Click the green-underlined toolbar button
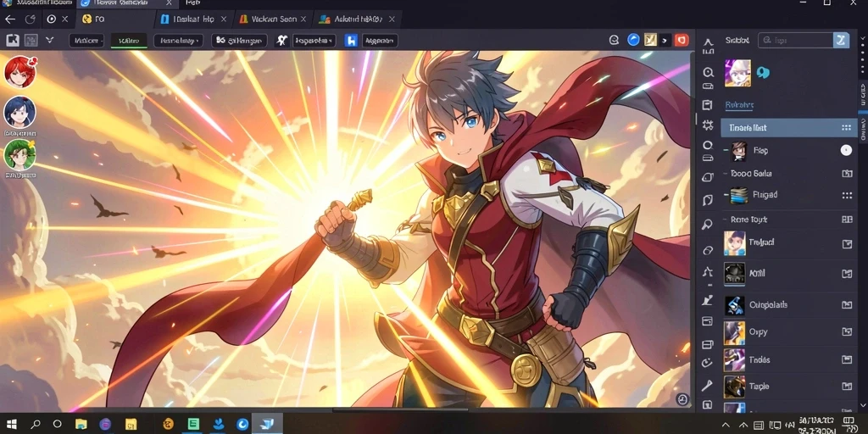This screenshot has width=868, height=434. coord(129,41)
